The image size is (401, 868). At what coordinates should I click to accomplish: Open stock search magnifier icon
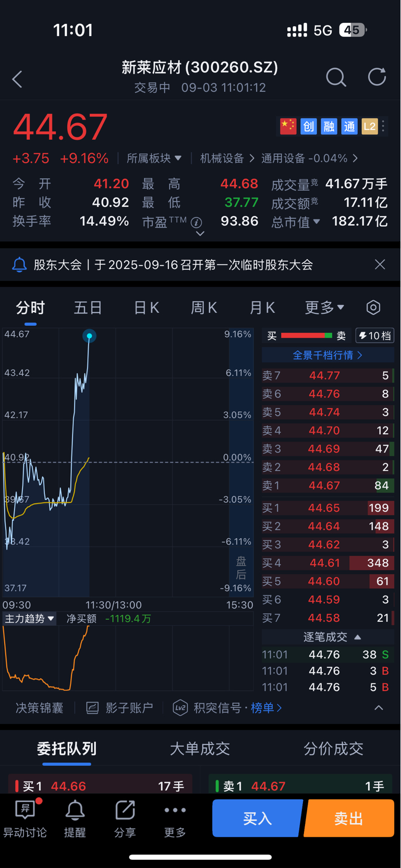coord(336,77)
